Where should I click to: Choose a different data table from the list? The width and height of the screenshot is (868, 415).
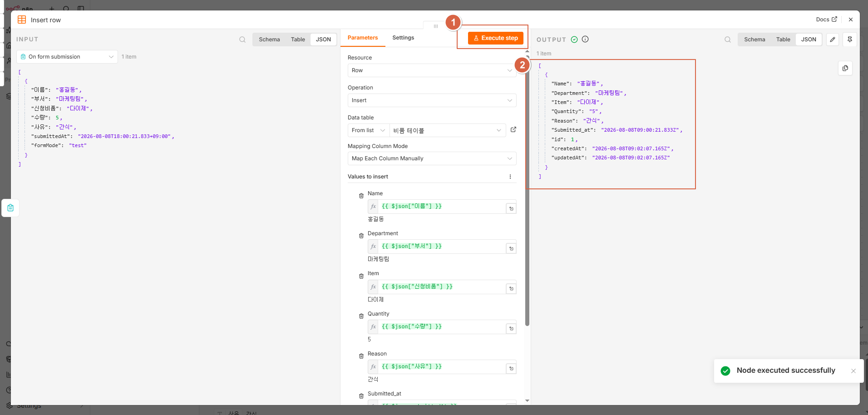(x=448, y=130)
